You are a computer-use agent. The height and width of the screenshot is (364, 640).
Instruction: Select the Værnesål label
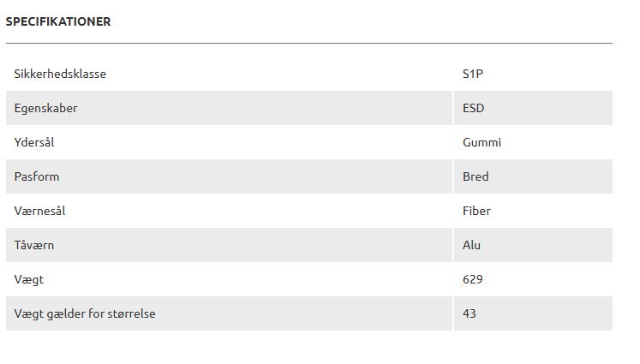coord(39,211)
